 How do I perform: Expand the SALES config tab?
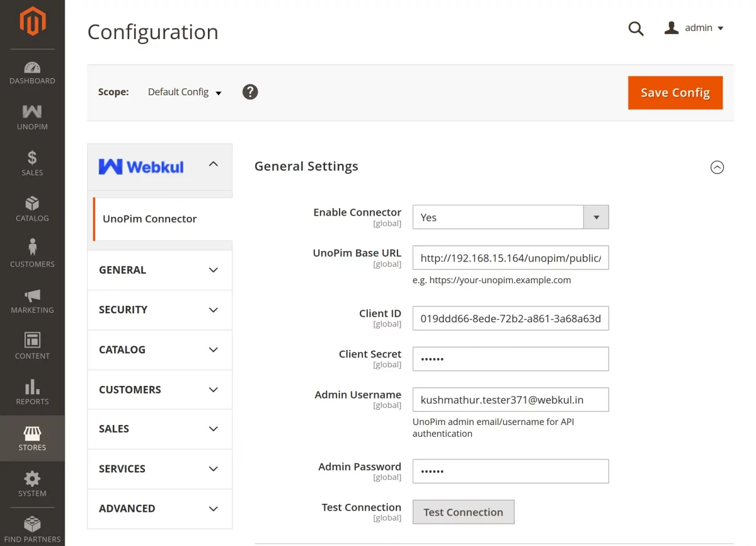coord(159,429)
